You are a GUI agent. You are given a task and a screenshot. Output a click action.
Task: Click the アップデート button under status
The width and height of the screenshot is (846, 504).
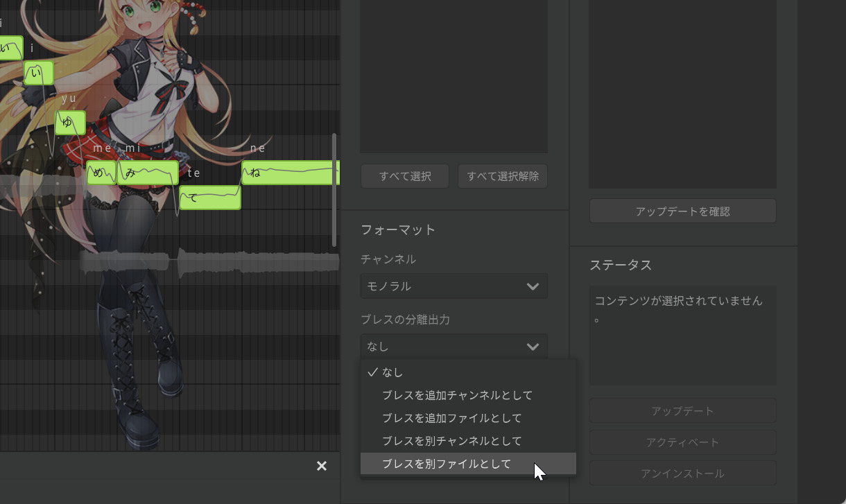(x=683, y=411)
